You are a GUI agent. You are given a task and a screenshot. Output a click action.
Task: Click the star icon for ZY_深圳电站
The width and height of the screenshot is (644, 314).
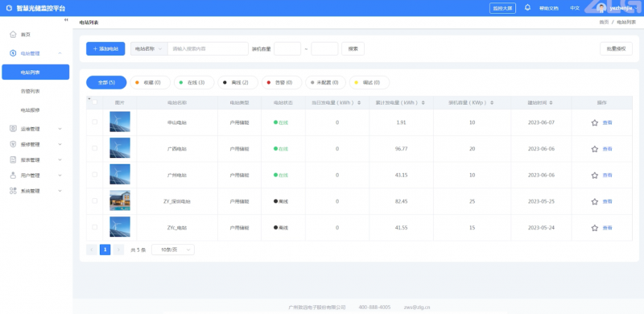point(594,201)
